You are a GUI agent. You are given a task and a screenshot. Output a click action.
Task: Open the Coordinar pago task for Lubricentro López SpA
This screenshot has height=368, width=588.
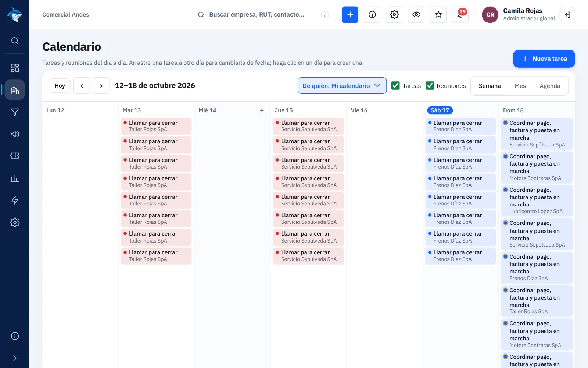pyautogui.click(x=537, y=201)
